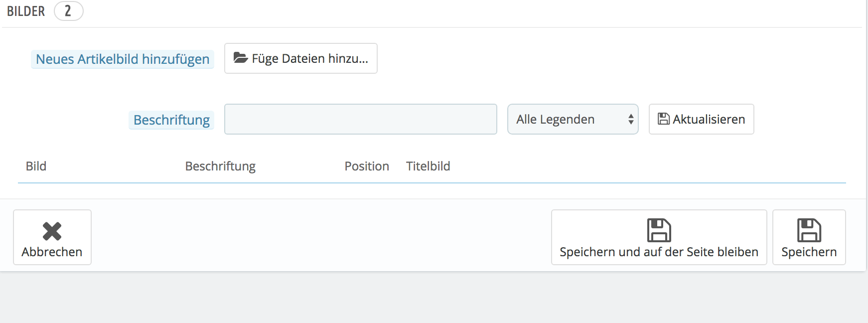Cancel by clicking the Abbrechen label
This screenshot has height=323, width=868.
pyautogui.click(x=52, y=252)
